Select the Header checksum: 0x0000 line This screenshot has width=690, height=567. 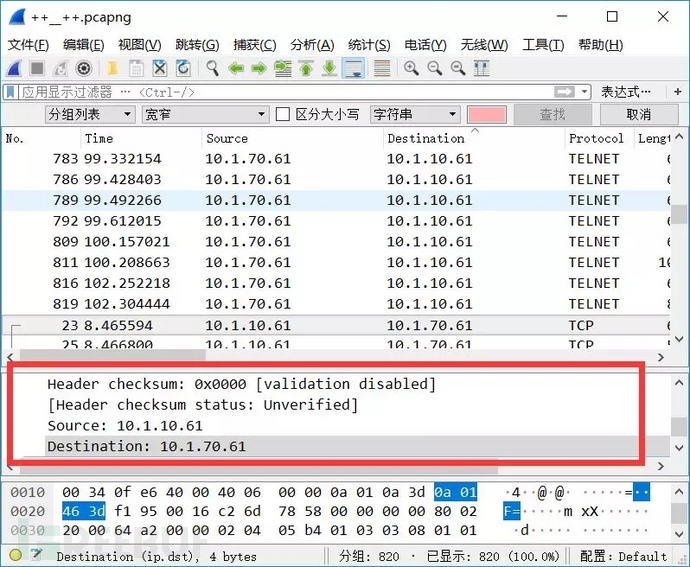click(x=241, y=384)
